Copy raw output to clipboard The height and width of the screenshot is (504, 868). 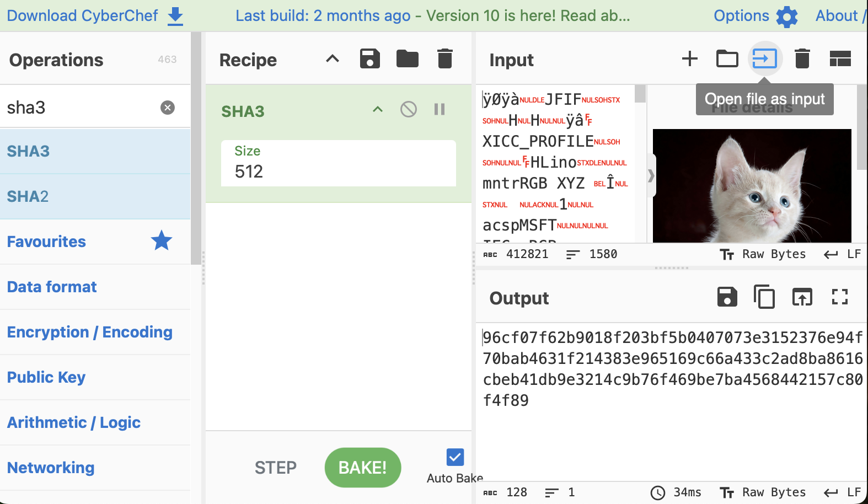(x=764, y=297)
